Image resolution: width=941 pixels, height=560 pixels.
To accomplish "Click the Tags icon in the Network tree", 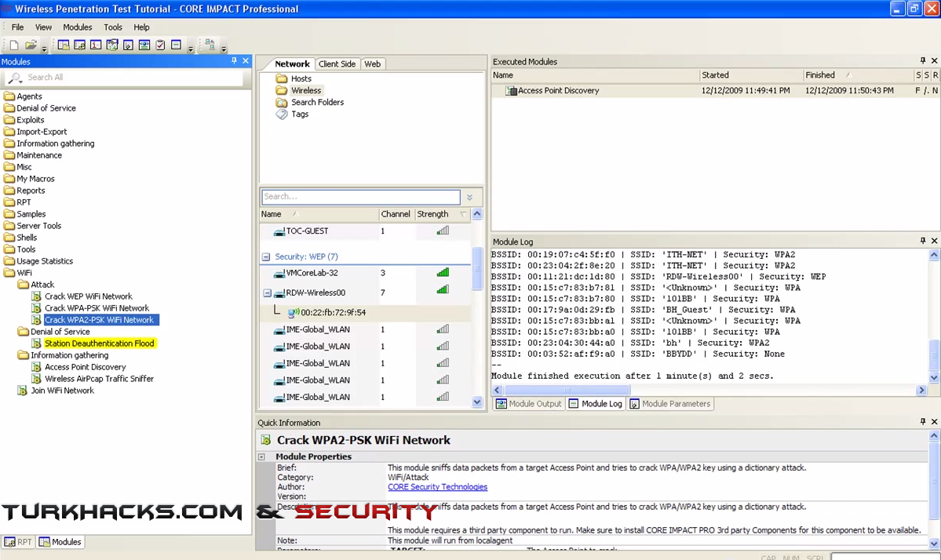I will [x=282, y=114].
